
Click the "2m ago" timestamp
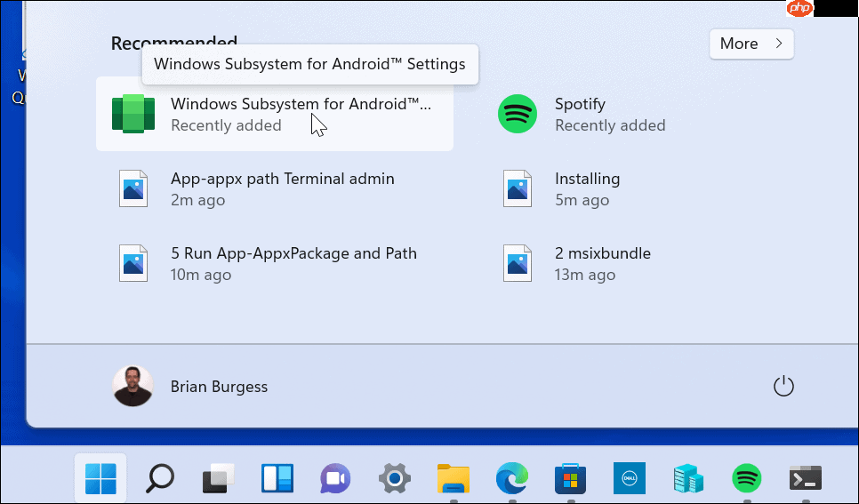tap(197, 201)
